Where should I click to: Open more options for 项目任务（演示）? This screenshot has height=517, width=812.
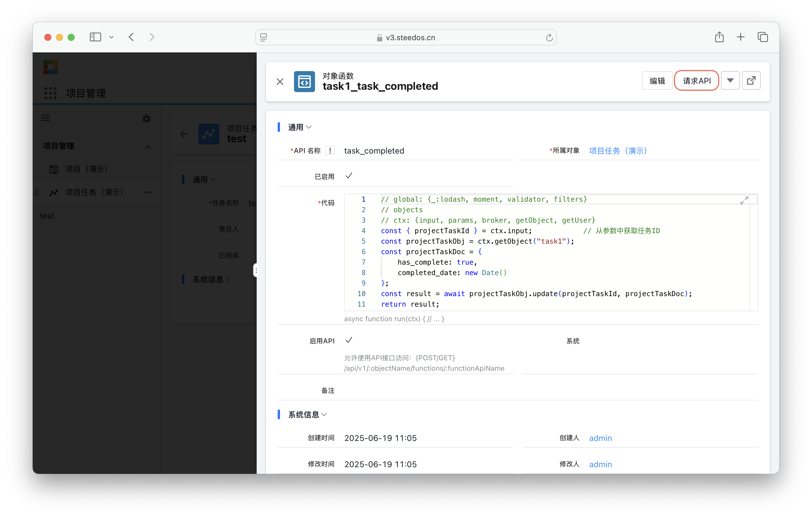(x=147, y=192)
